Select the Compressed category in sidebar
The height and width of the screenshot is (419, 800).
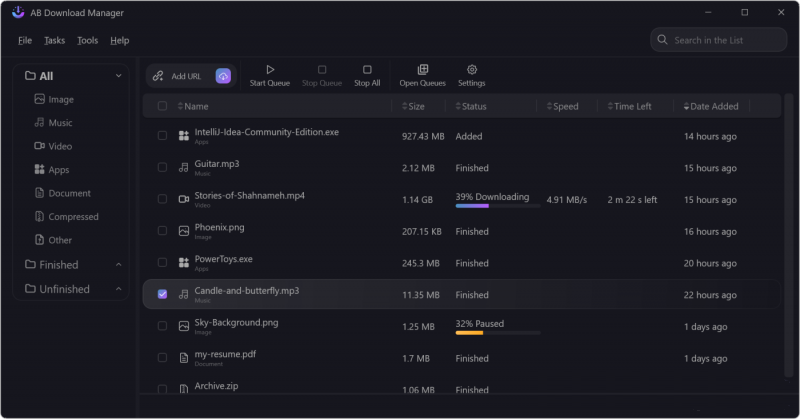click(73, 217)
